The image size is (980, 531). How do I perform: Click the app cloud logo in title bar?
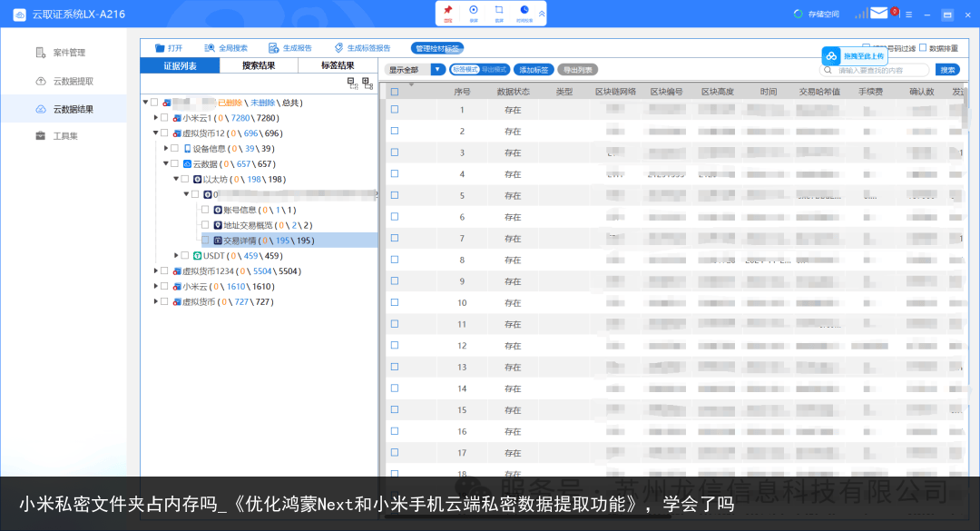(19, 15)
